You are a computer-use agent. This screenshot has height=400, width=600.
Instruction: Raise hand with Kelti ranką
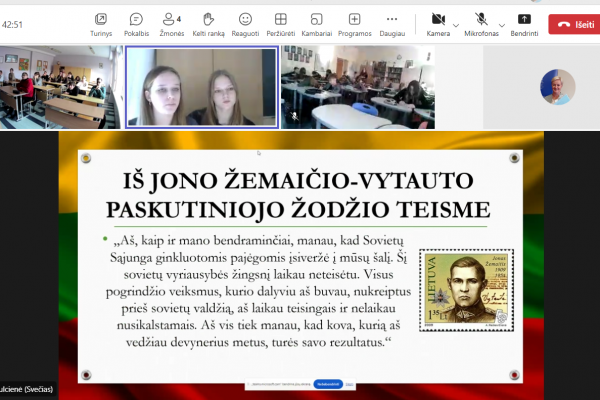pos(208,25)
